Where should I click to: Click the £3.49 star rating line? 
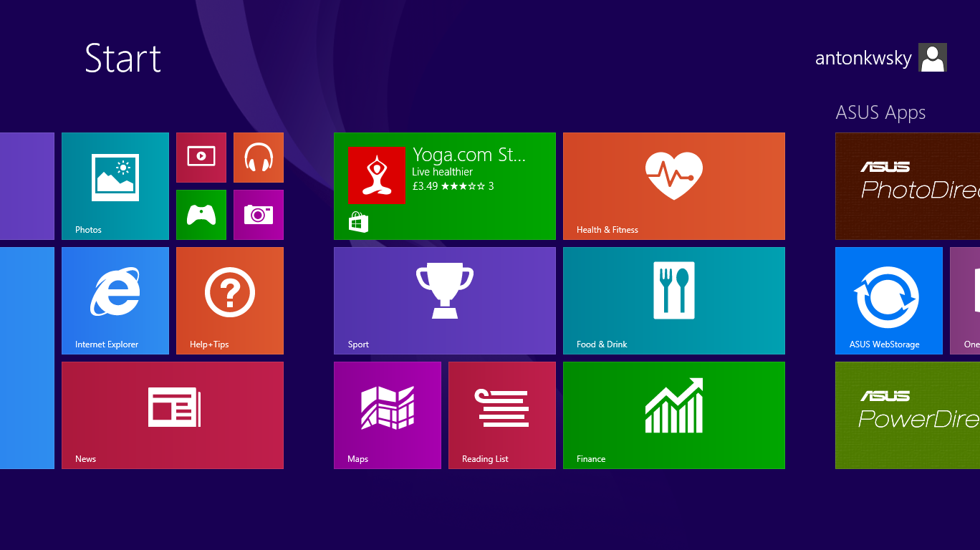point(453,186)
